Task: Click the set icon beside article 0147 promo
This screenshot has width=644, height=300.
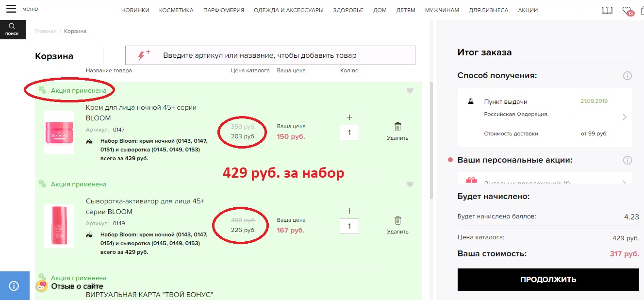Action: pyautogui.click(x=89, y=141)
